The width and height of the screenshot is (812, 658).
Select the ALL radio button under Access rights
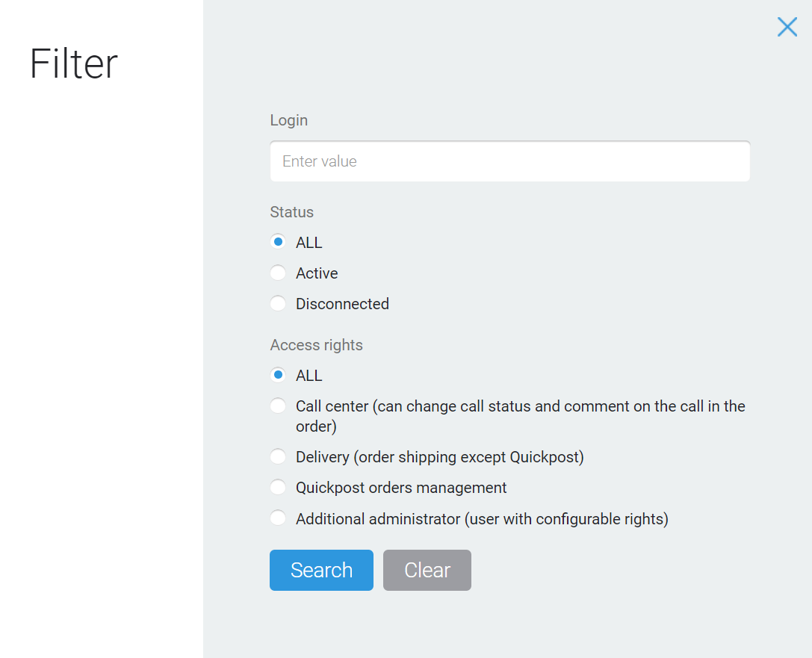coord(278,375)
